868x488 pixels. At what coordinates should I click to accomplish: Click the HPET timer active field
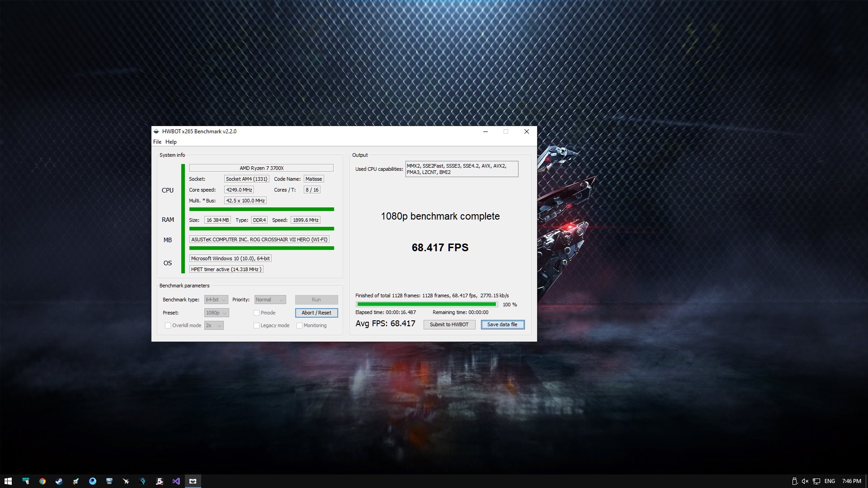point(226,269)
